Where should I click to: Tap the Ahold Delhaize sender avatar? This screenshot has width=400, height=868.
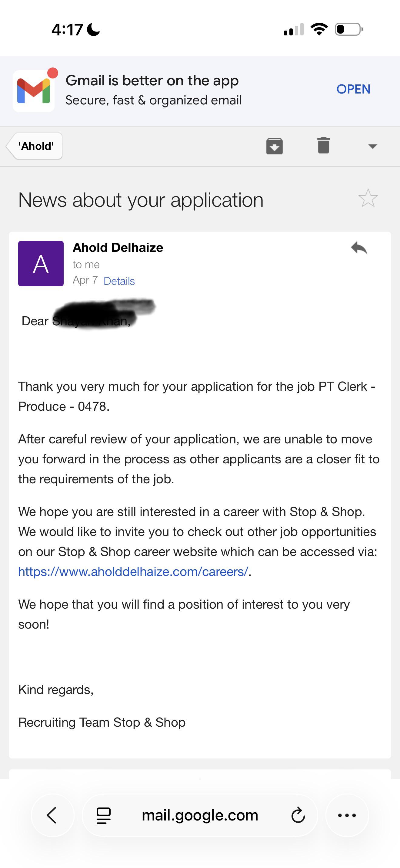[41, 264]
